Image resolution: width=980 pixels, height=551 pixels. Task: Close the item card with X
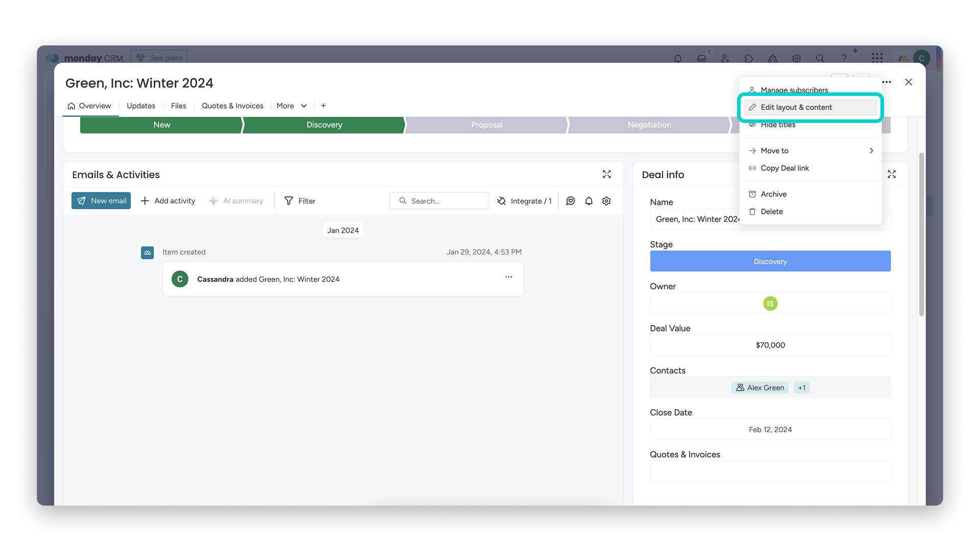coord(909,82)
